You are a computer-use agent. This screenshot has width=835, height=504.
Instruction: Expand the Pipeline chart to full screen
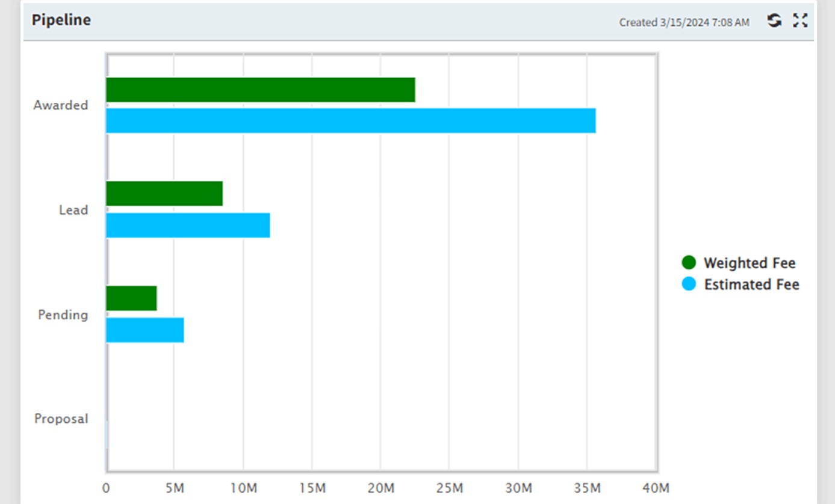(x=800, y=21)
